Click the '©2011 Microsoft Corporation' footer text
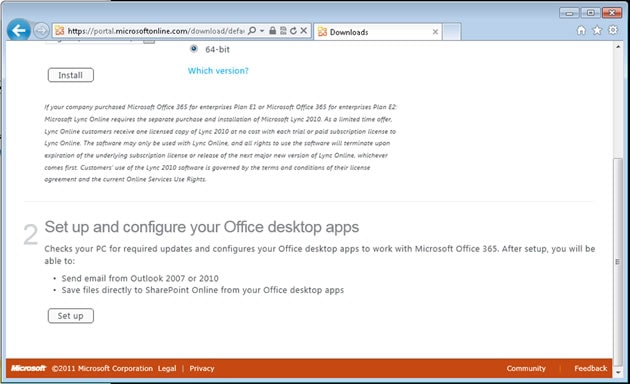The height and width of the screenshot is (384, 630). point(102,368)
